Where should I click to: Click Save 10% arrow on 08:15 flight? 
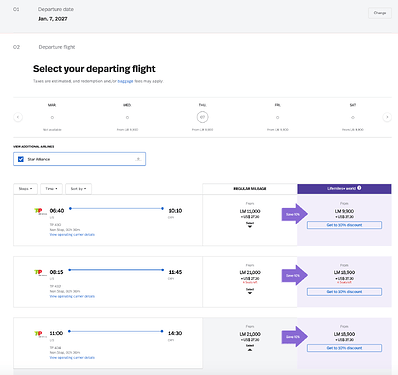click(x=294, y=275)
